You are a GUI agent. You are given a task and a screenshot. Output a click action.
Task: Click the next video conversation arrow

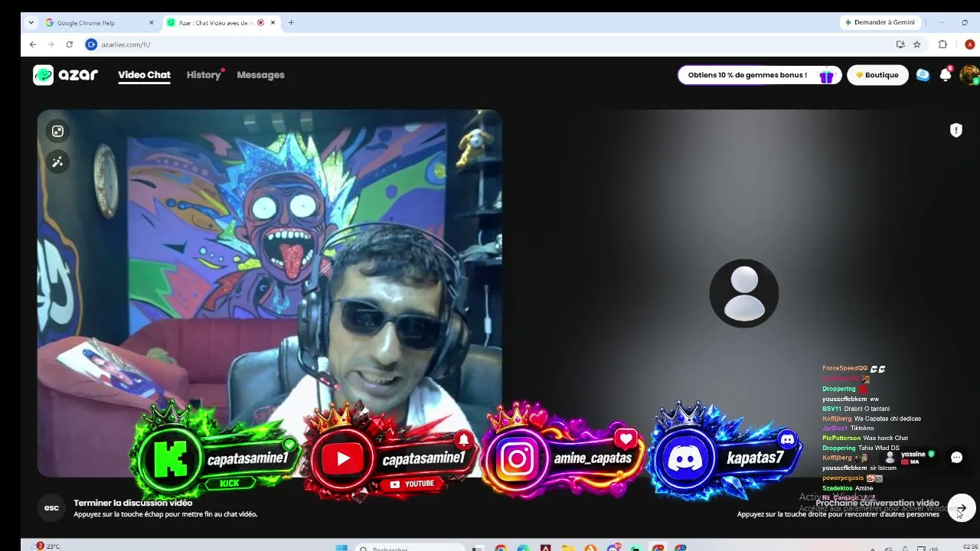pos(962,508)
